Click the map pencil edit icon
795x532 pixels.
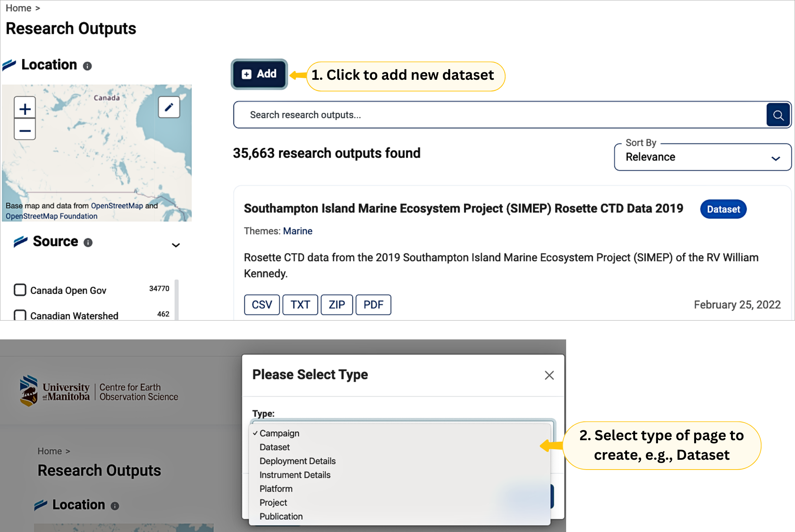[x=169, y=107]
